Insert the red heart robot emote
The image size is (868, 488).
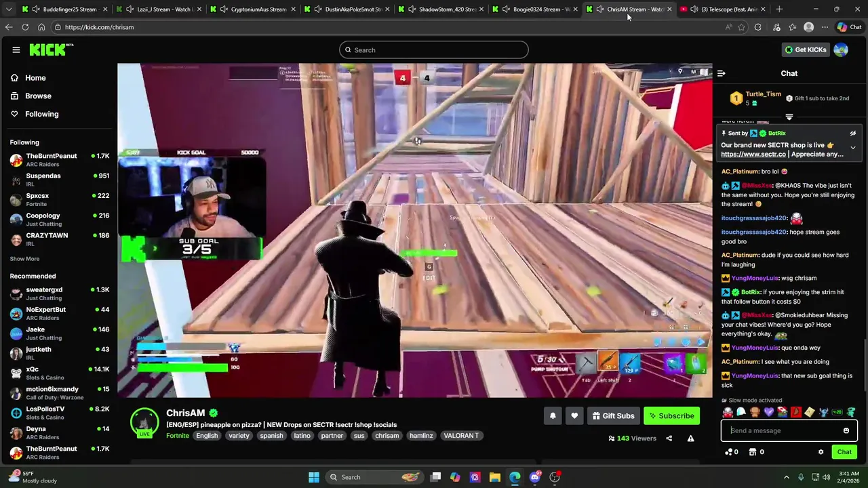728,412
